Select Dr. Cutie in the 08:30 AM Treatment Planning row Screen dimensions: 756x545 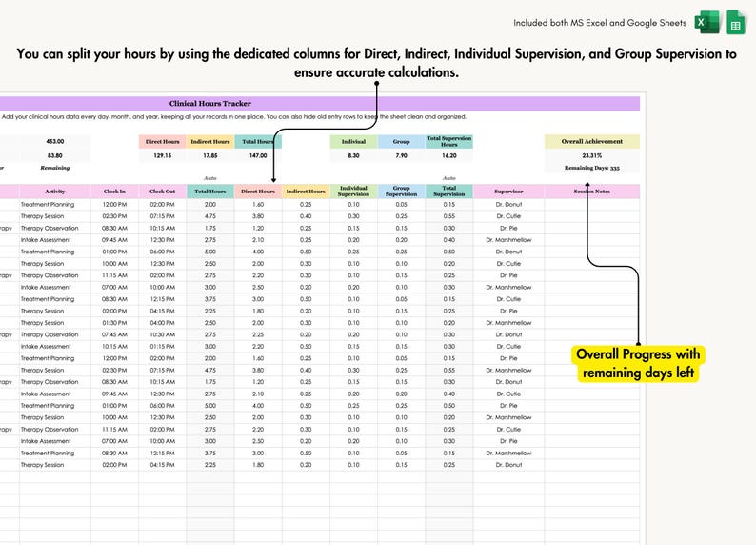(x=508, y=299)
